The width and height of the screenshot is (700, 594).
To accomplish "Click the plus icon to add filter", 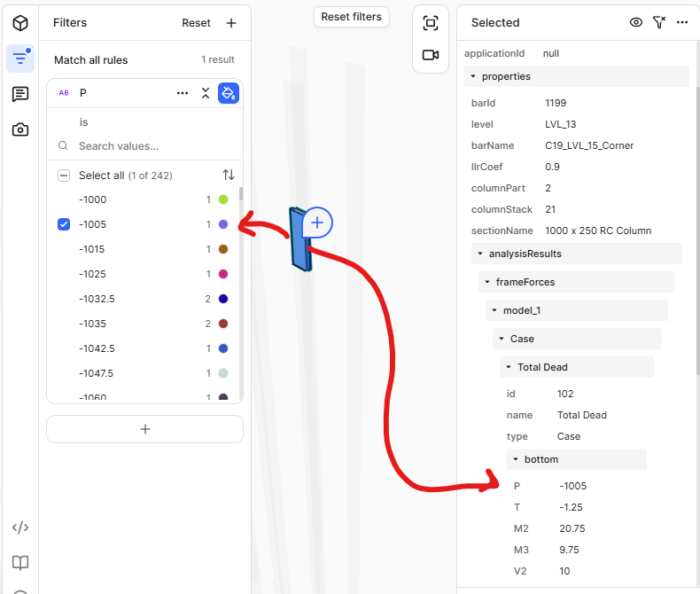I will click(x=231, y=23).
